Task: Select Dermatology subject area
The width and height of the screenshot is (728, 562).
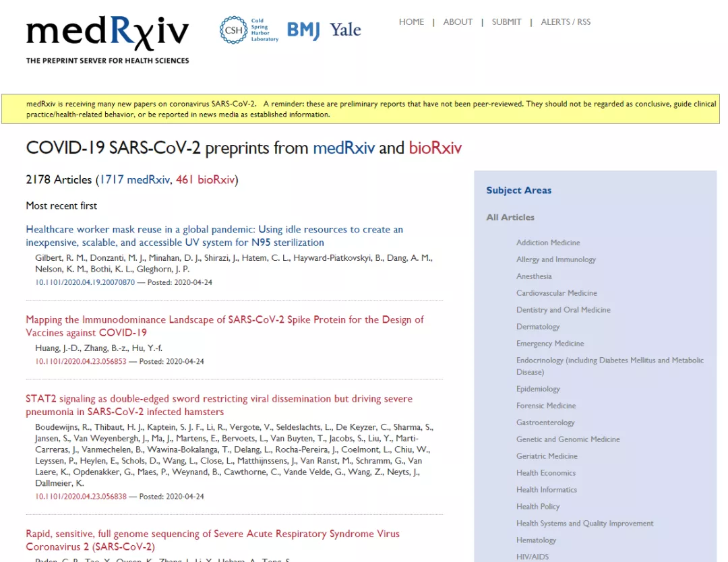Action: point(538,327)
